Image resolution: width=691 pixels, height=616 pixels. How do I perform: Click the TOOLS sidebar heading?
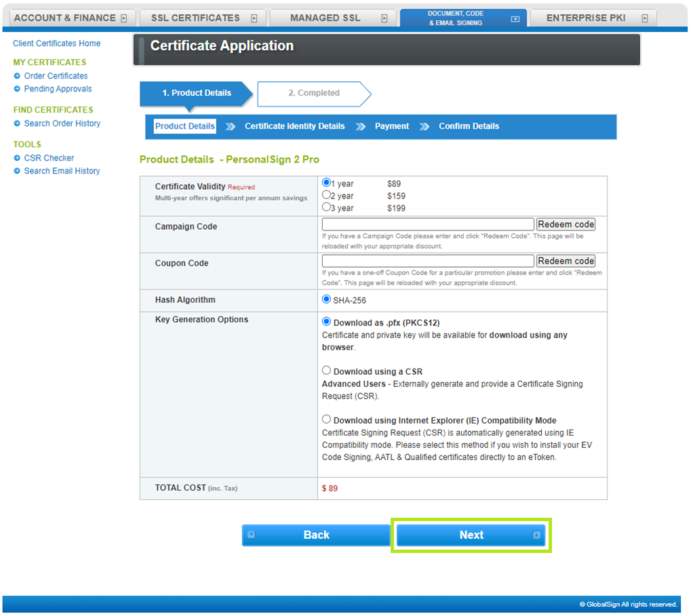tap(27, 144)
